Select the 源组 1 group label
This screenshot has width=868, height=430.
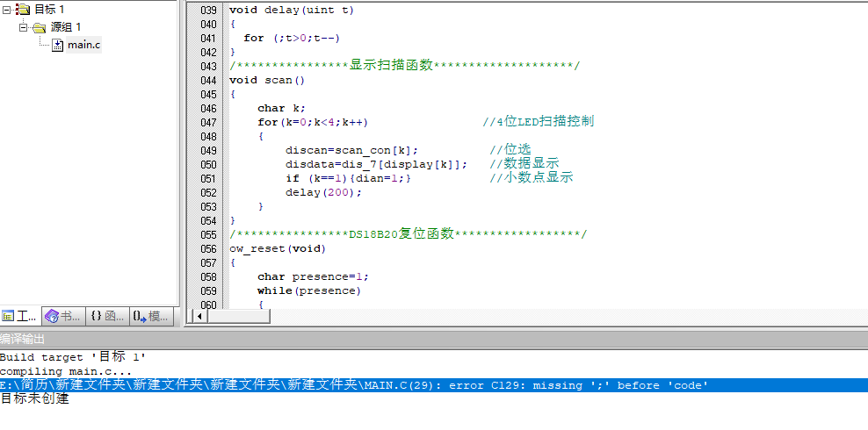click(x=66, y=27)
